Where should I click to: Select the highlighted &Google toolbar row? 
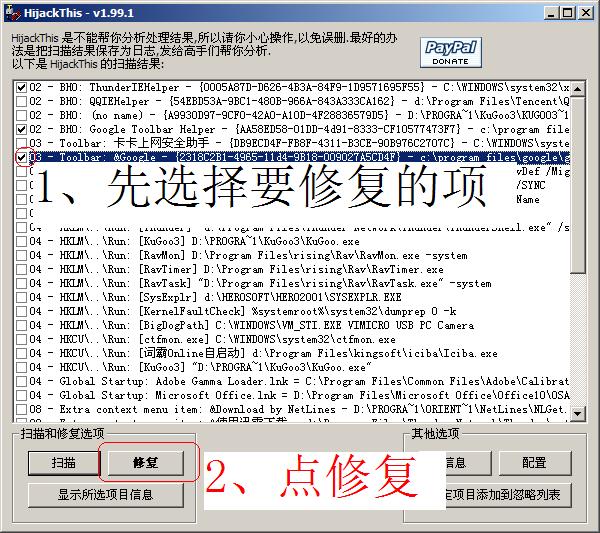coord(299,157)
